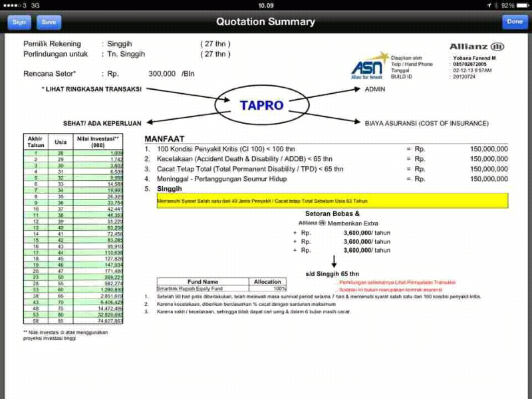
Task: Tap the ADMIN label
Action: tap(375, 89)
